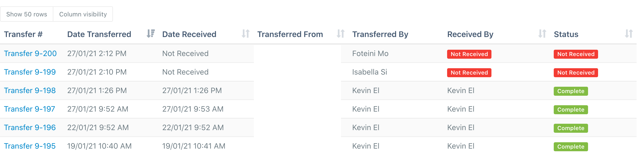Open Transfer 9-198 link
The image size is (644, 156).
pyautogui.click(x=30, y=90)
